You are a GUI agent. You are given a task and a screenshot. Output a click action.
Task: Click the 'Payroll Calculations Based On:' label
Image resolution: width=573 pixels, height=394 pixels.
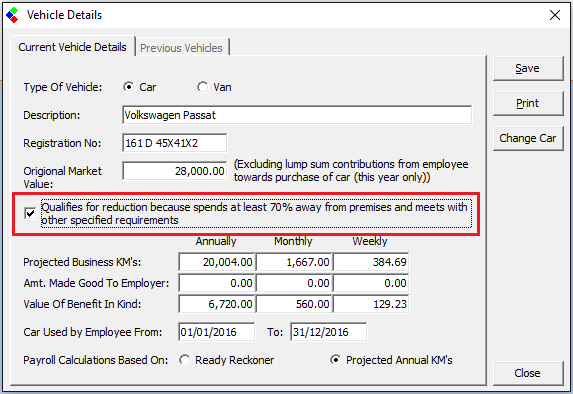click(x=96, y=360)
